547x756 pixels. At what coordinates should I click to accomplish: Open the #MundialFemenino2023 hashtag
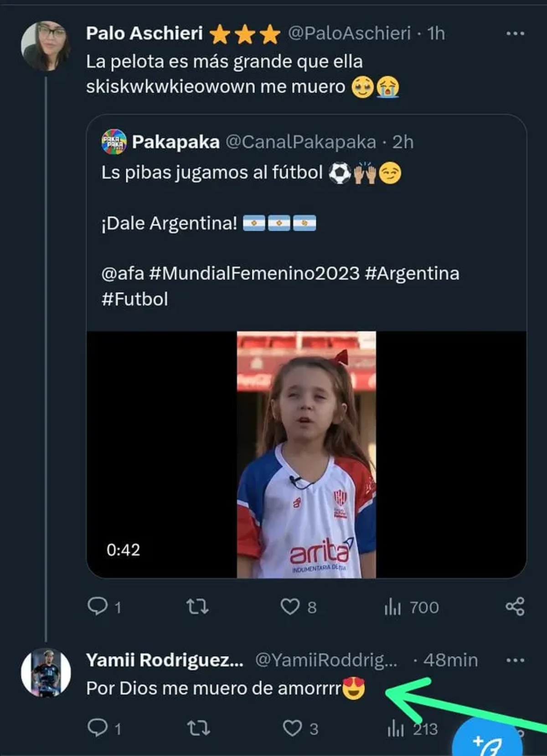[x=254, y=274]
